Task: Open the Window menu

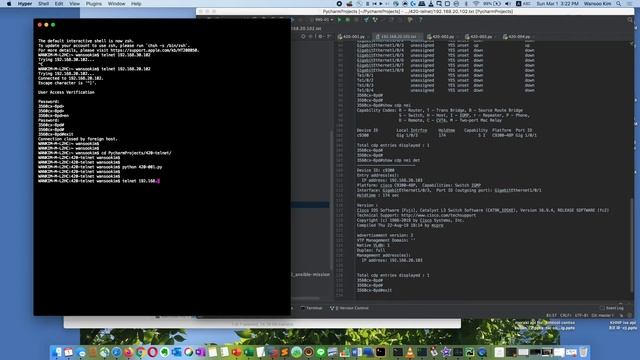Action: (116, 4)
